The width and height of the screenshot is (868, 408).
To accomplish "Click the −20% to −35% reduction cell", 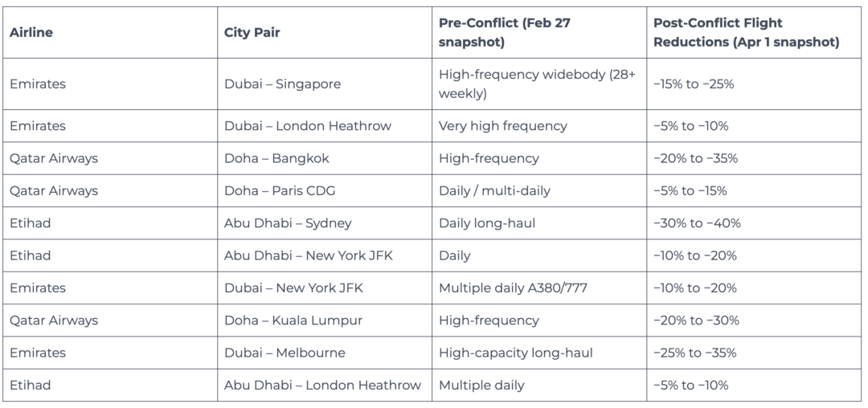I will pos(695,158).
